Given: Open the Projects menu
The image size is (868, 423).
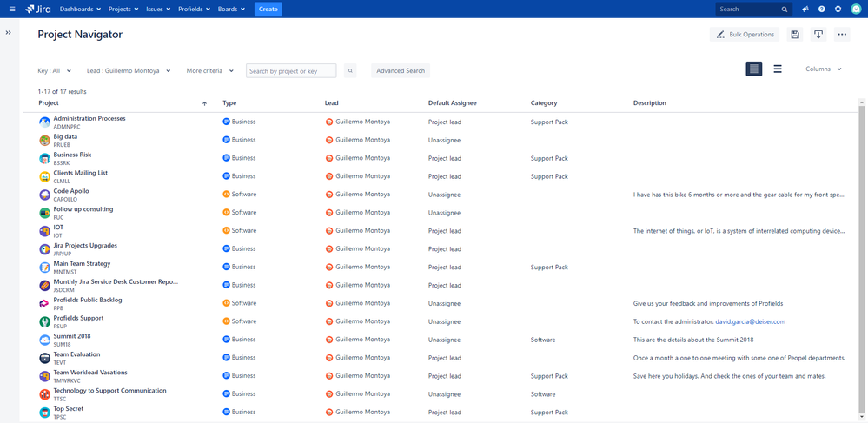Looking at the screenshot, I should (123, 9).
